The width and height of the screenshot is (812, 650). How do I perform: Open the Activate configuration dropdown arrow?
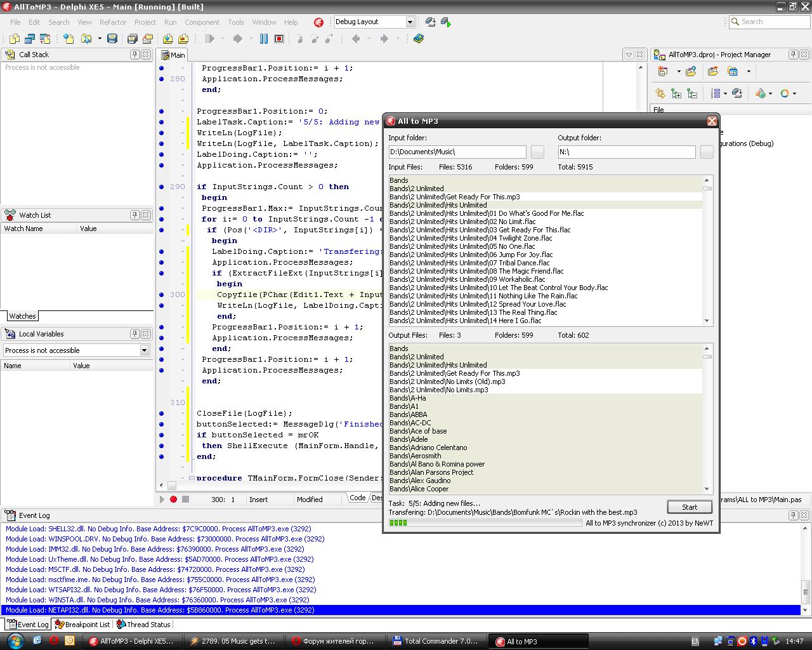click(770, 93)
